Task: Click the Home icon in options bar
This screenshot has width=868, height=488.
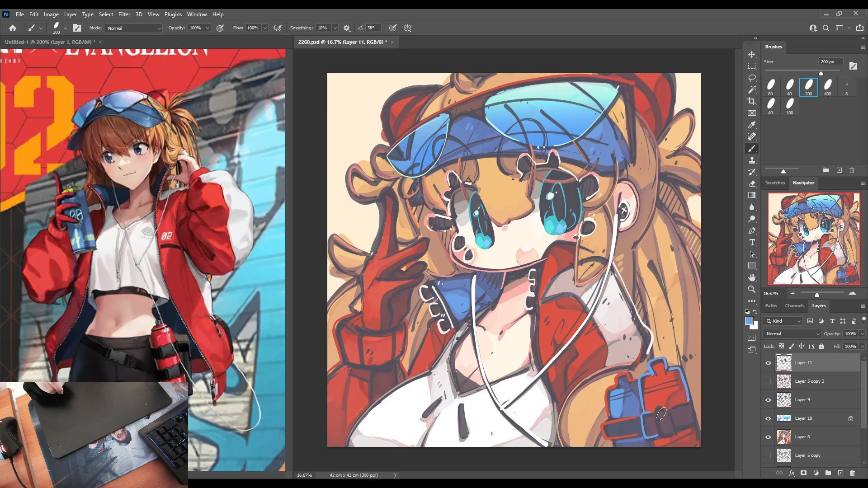Action: (x=13, y=28)
